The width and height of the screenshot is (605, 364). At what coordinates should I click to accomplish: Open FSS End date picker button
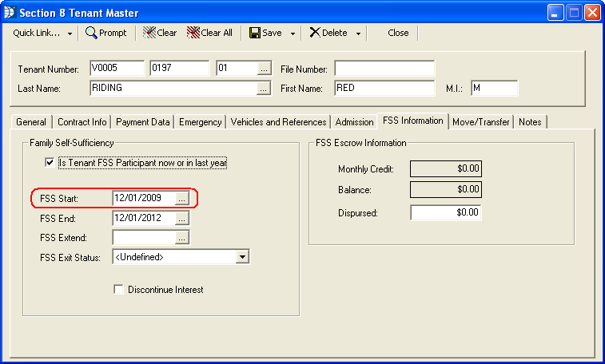(x=181, y=219)
